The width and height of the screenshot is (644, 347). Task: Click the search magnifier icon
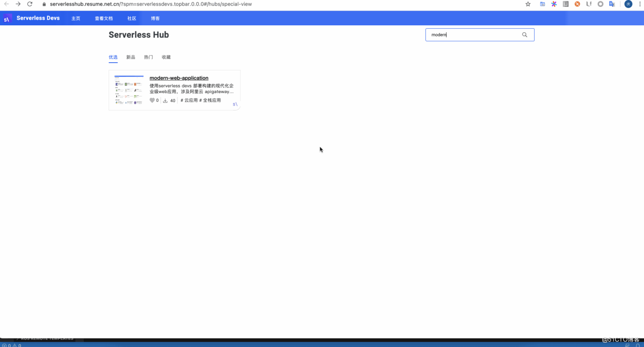525,35
